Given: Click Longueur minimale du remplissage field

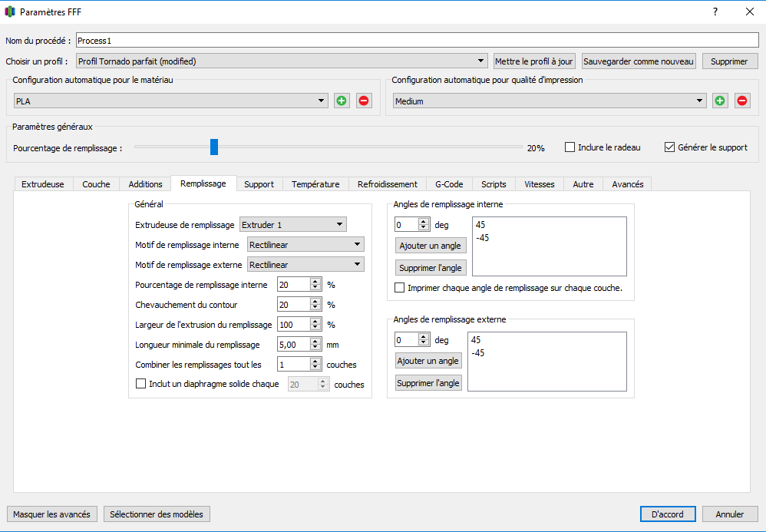Looking at the screenshot, I should pos(294,345).
